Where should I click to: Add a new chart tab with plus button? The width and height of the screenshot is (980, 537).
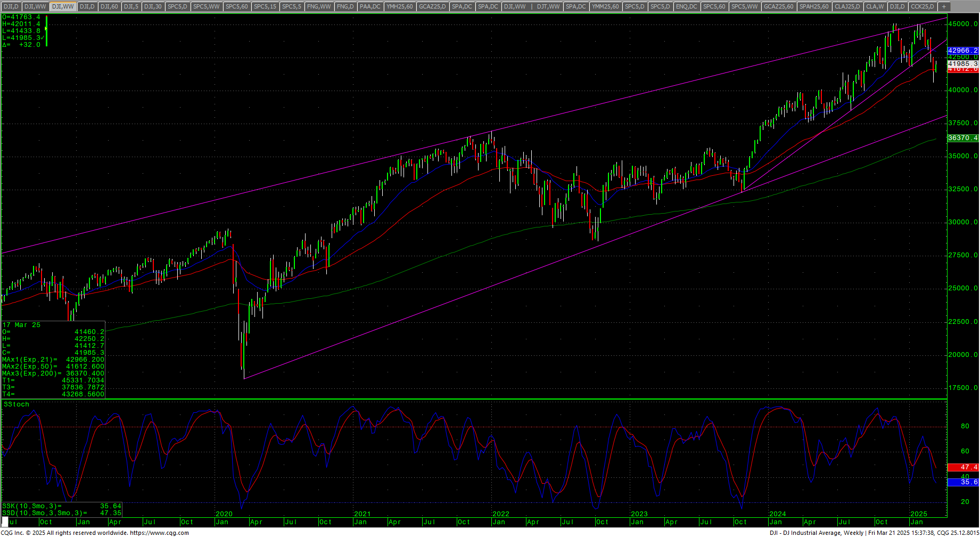click(944, 6)
